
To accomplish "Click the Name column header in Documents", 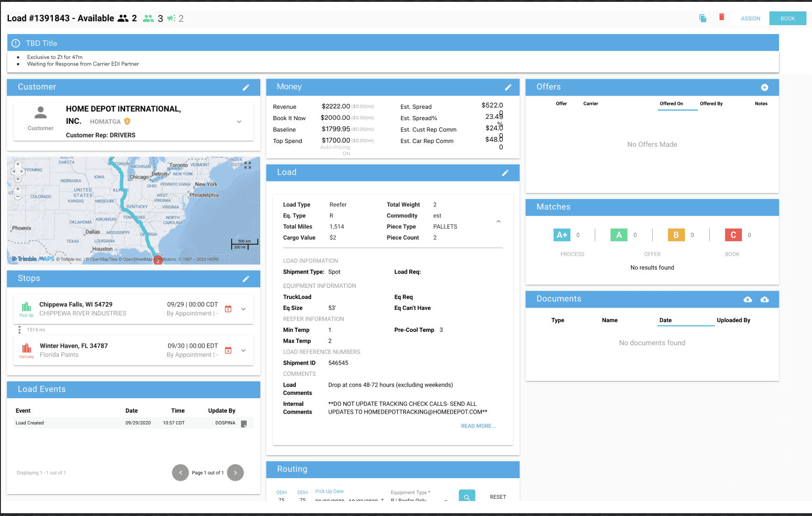I will [610, 321].
